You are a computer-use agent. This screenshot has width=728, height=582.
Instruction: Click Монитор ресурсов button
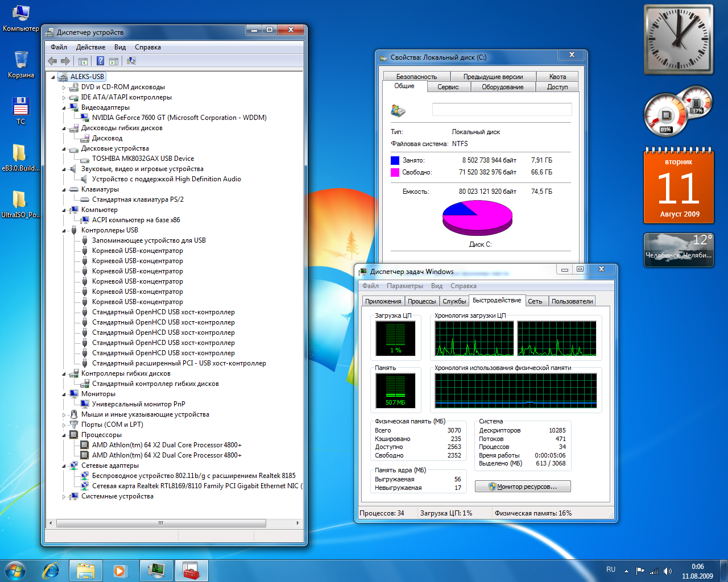(523, 487)
